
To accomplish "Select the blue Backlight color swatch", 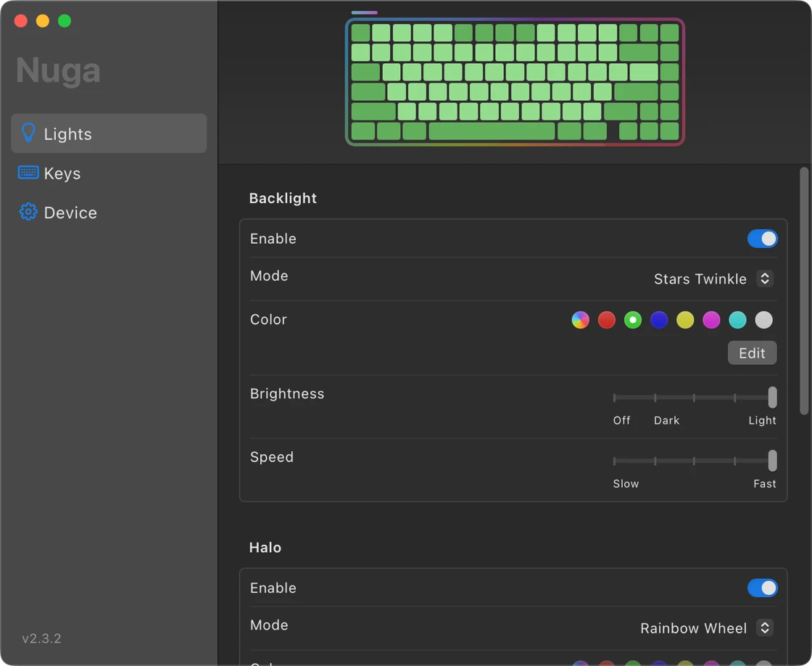I will (x=659, y=320).
